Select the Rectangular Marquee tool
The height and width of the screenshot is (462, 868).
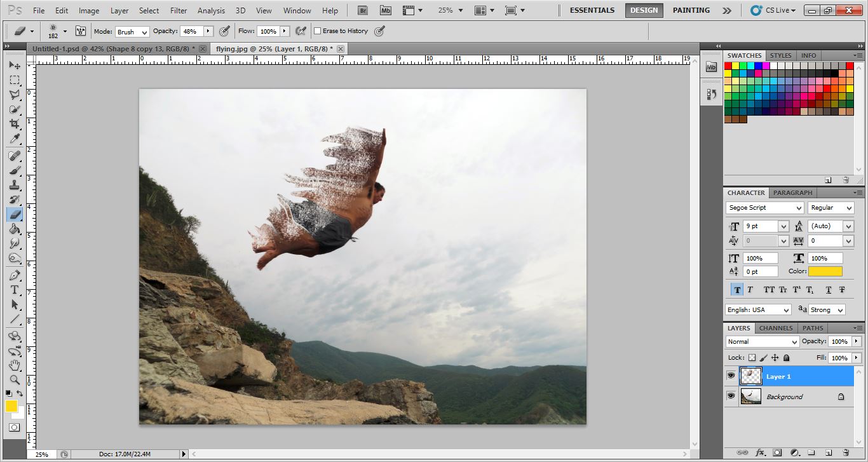click(15, 80)
